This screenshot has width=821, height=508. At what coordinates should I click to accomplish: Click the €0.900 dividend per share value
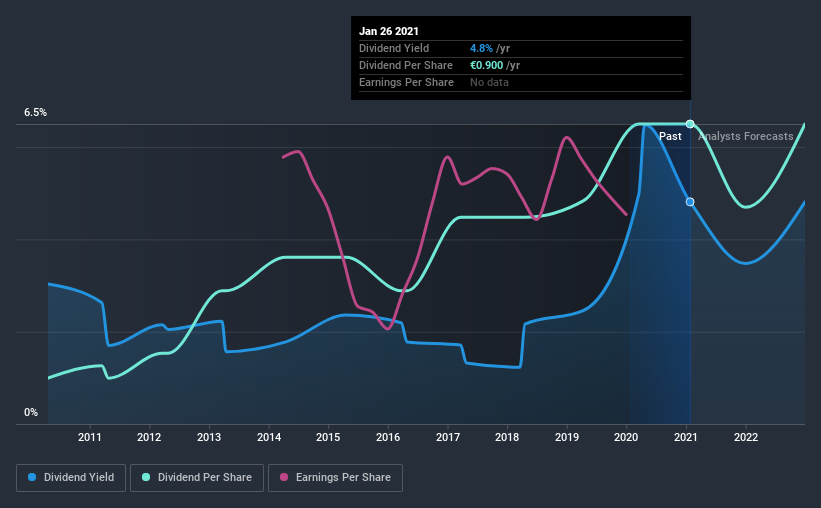click(486, 65)
